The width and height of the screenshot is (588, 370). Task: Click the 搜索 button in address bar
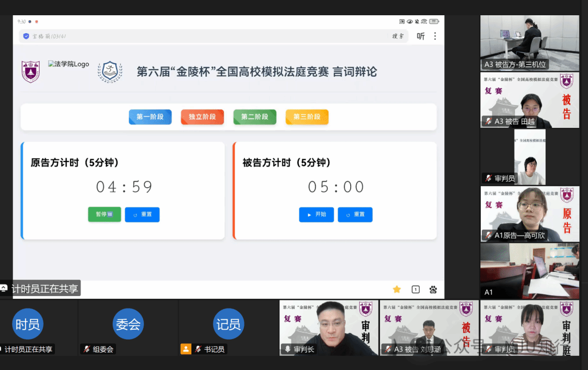398,36
